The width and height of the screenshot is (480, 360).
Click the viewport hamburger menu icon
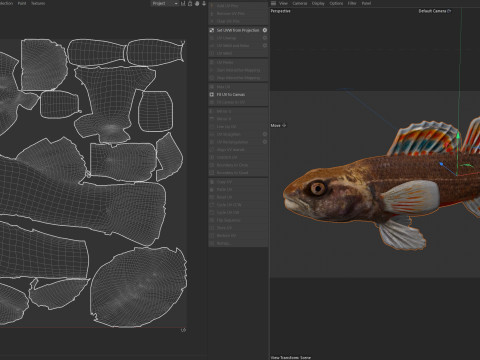pos(273,3)
